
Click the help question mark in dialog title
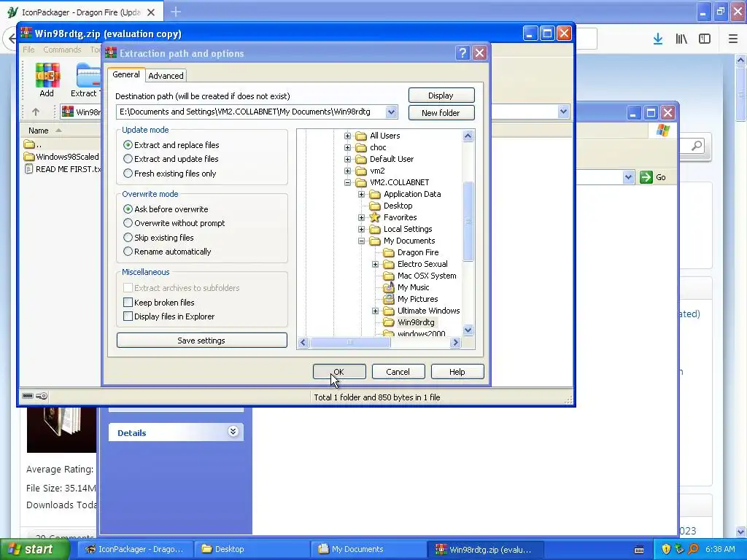(x=462, y=52)
